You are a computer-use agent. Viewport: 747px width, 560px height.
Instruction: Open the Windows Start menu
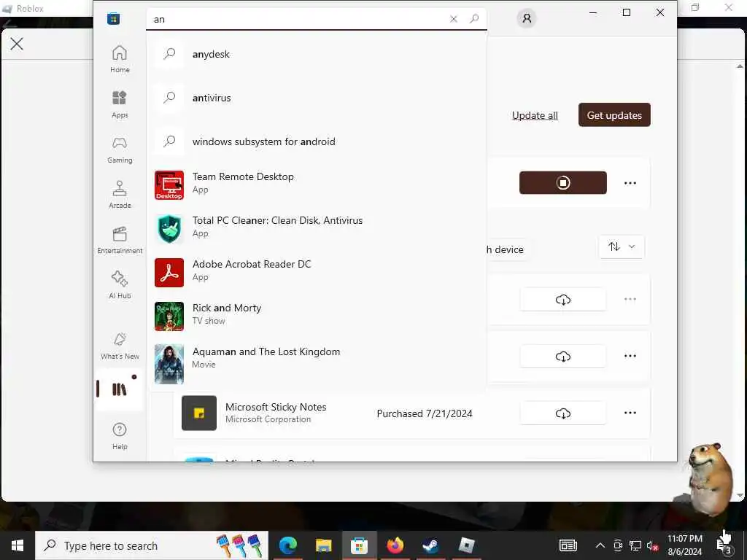click(18, 545)
